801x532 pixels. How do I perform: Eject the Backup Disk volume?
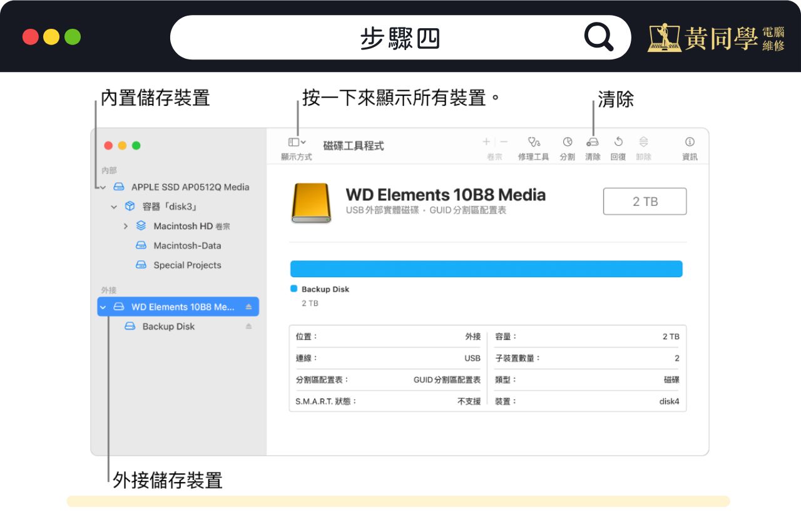pyautogui.click(x=248, y=326)
